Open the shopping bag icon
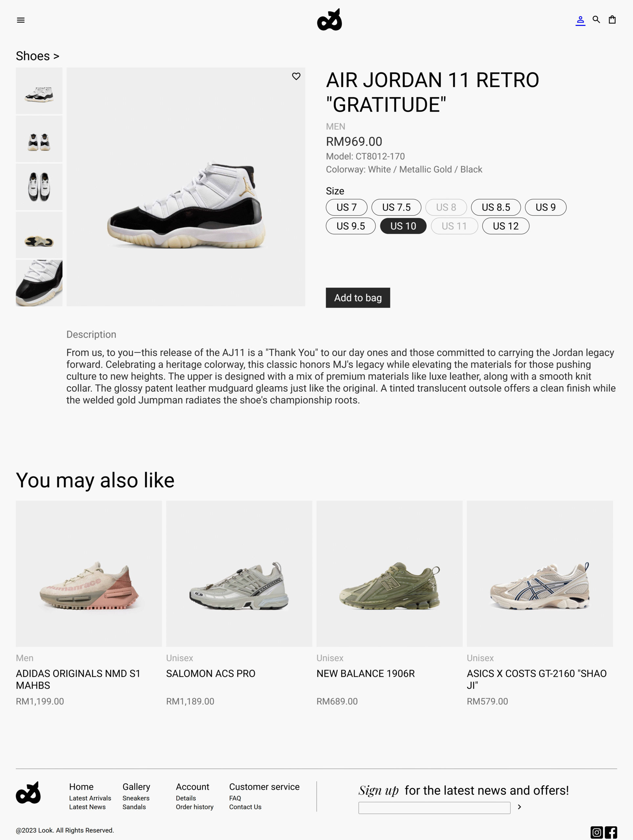This screenshot has height=840, width=633. [x=612, y=20]
